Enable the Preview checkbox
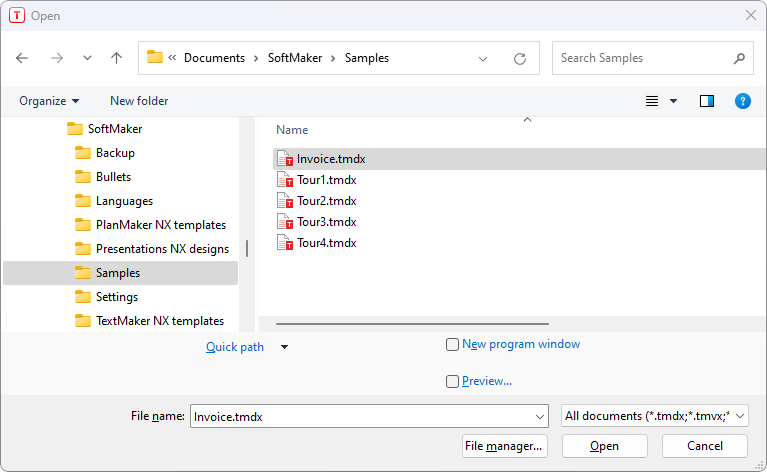The width and height of the screenshot is (767, 472). (452, 381)
